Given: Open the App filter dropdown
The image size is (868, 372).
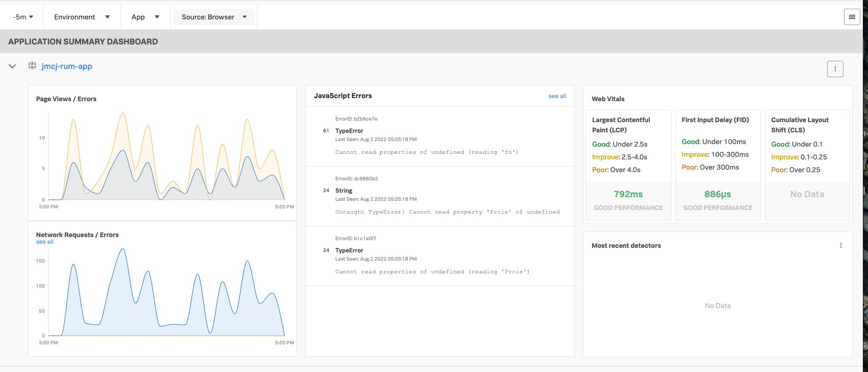Looking at the screenshot, I should tap(145, 17).
